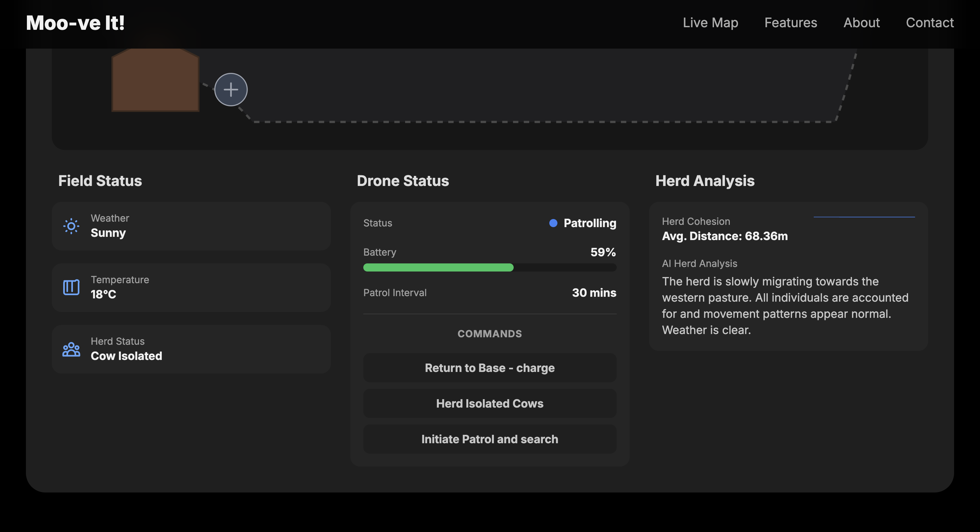Click the blue Patrolling status dot

pyautogui.click(x=553, y=223)
